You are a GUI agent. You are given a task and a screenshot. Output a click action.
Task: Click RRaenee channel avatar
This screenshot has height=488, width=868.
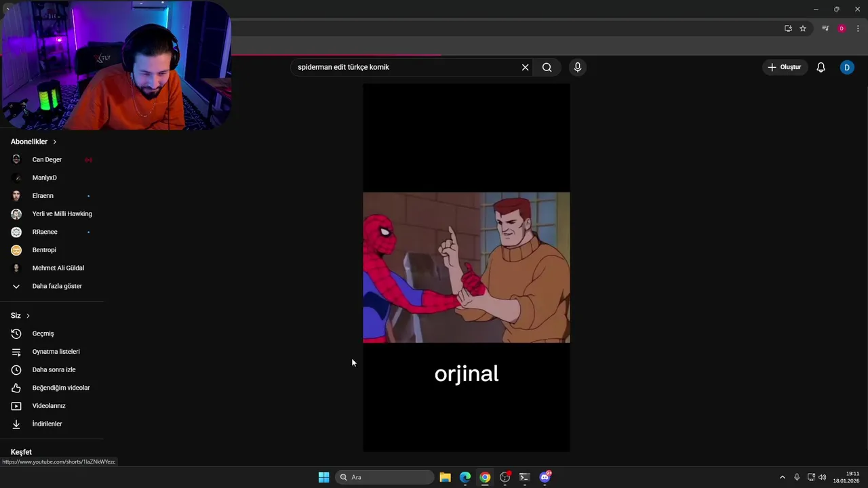(x=16, y=232)
